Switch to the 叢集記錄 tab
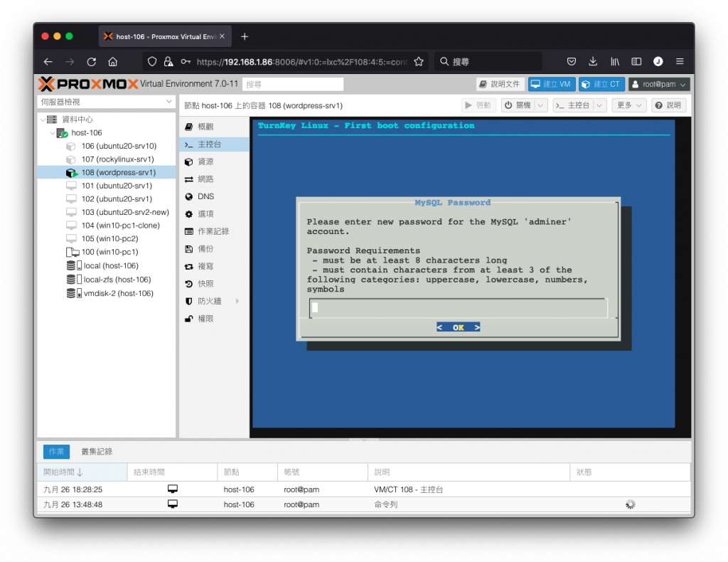 [x=97, y=452]
